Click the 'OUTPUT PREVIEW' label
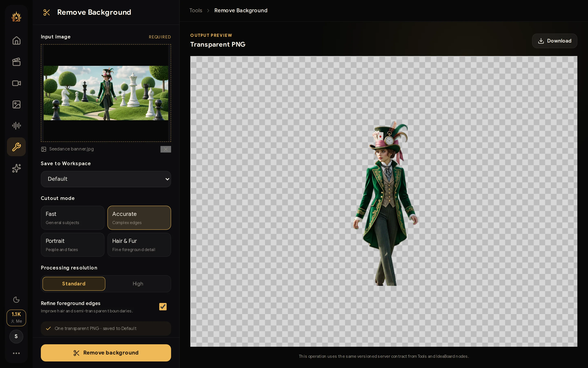The width and height of the screenshot is (588, 368). click(211, 35)
